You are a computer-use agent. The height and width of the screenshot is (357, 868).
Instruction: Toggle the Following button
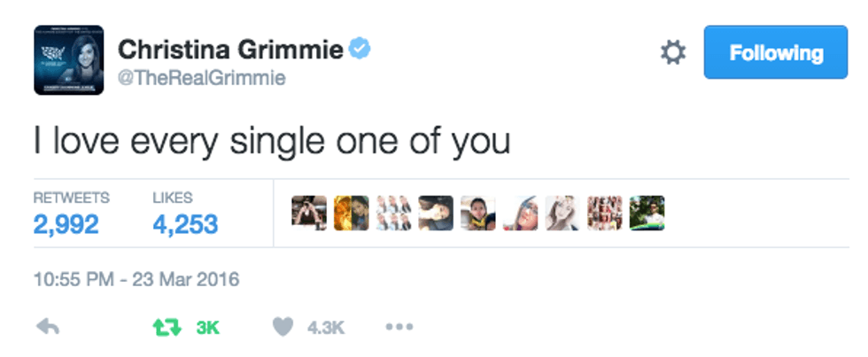pos(776,53)
